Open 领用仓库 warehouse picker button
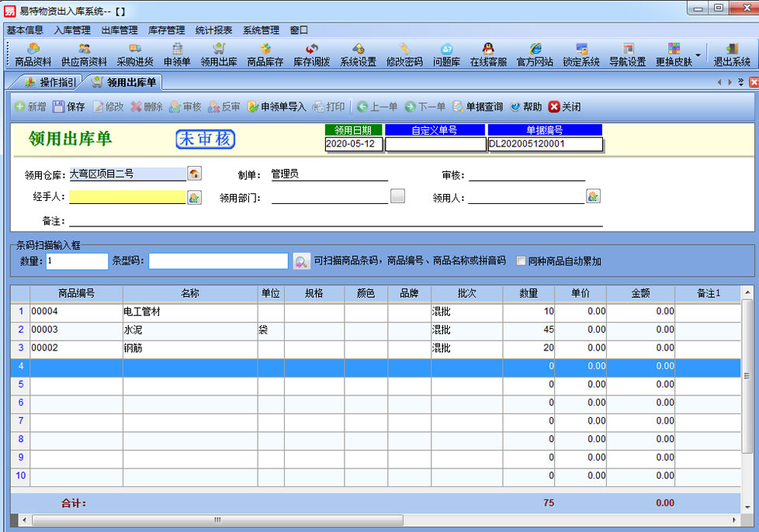Image resolution: width=759 pixels, height=532 pixels. click(194, 174)
